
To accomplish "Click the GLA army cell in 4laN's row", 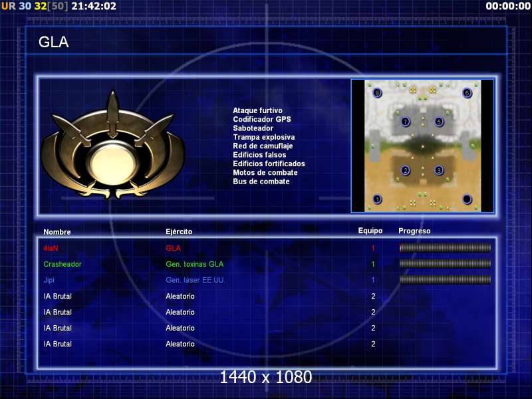I will pos(173,248).
